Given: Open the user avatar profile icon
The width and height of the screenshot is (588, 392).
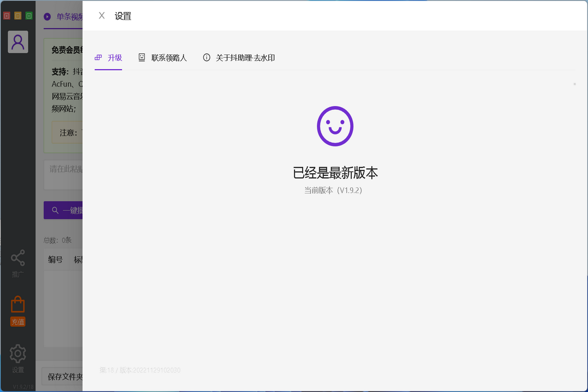Looking at the screenshot, I should tap(18, 42).
